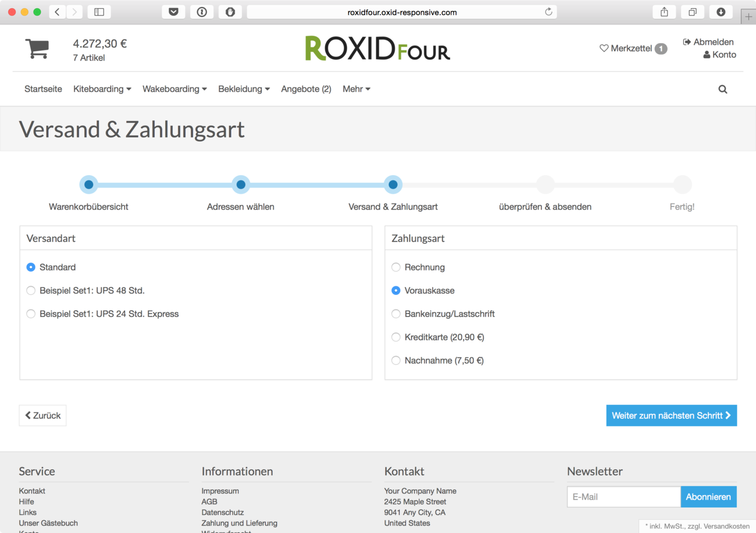Click Weiter zum nächsten Schritt button
This screenshot has width=756, height=533.
671,415
